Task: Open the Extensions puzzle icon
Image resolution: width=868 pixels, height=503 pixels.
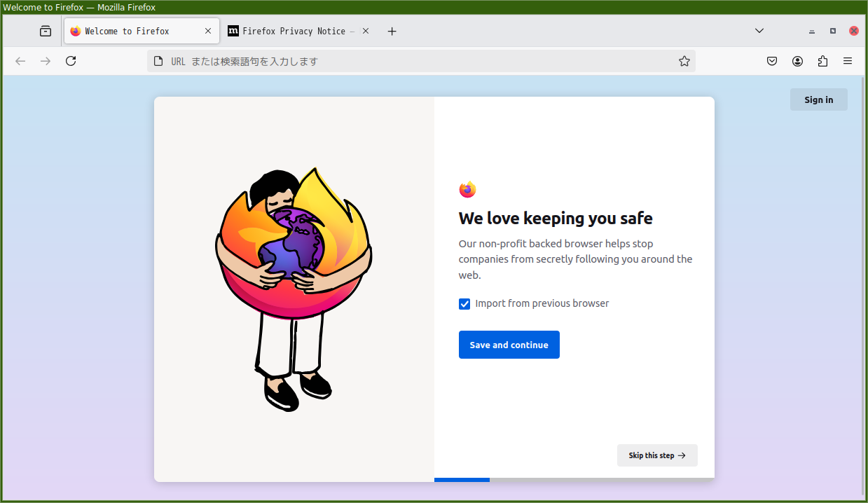Action: point(822,61)
